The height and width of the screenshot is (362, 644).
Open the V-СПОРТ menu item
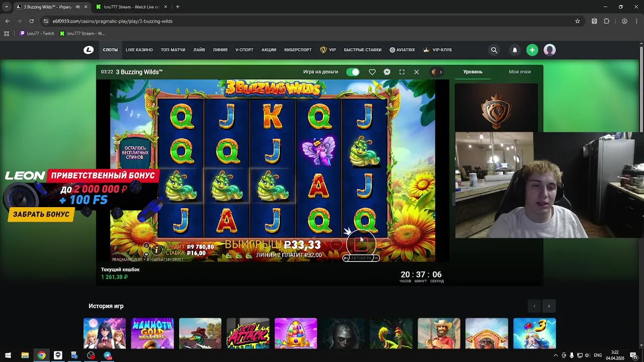coord(245,50)
